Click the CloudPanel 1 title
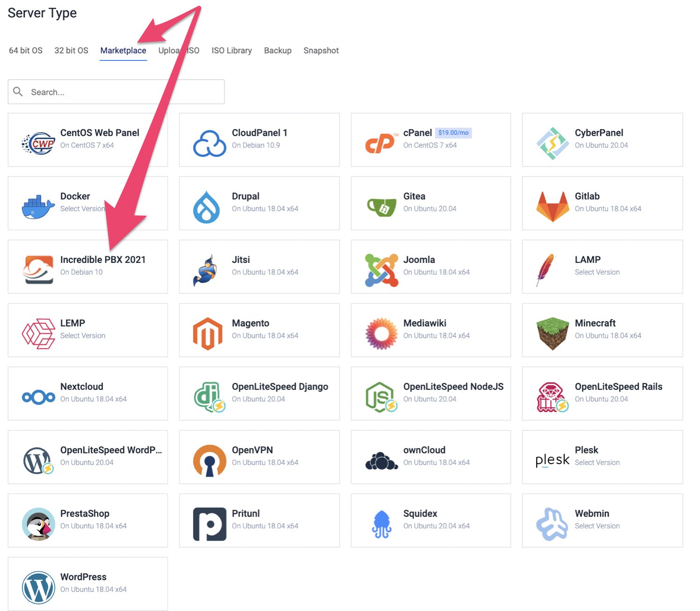The image size is (700, 611). [259, 133]
